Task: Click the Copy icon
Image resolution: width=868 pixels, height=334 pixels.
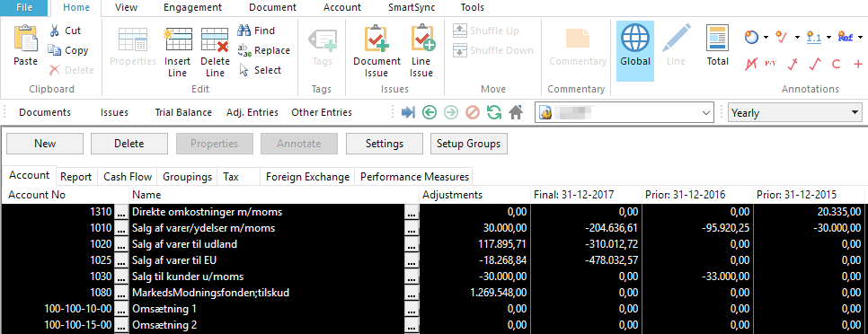Action: click(x=54, y=50)
